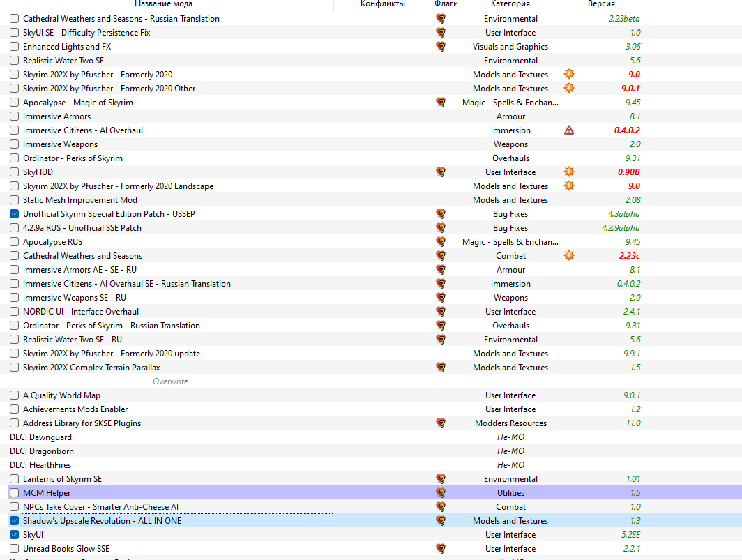Click flag icon for NPCs Take Cover
The image size is (742, 560).
441,507
